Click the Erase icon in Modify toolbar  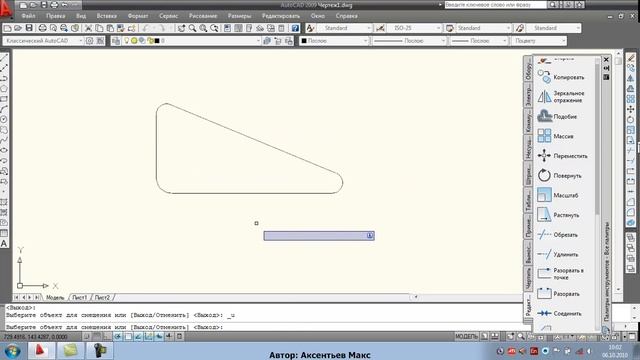click(x=631, y=58)
